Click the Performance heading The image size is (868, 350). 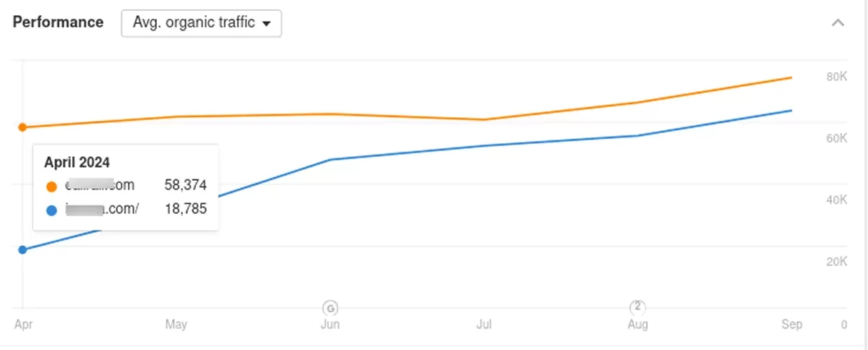59,22
